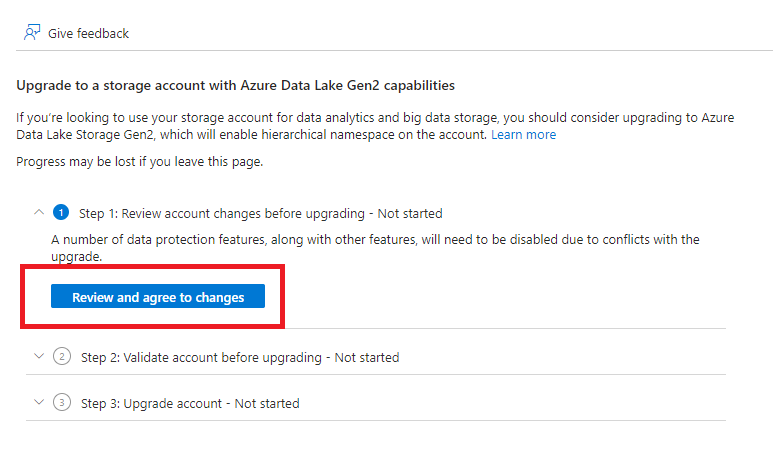Click the 'Not started' status on Step 2

coord(366,357)
